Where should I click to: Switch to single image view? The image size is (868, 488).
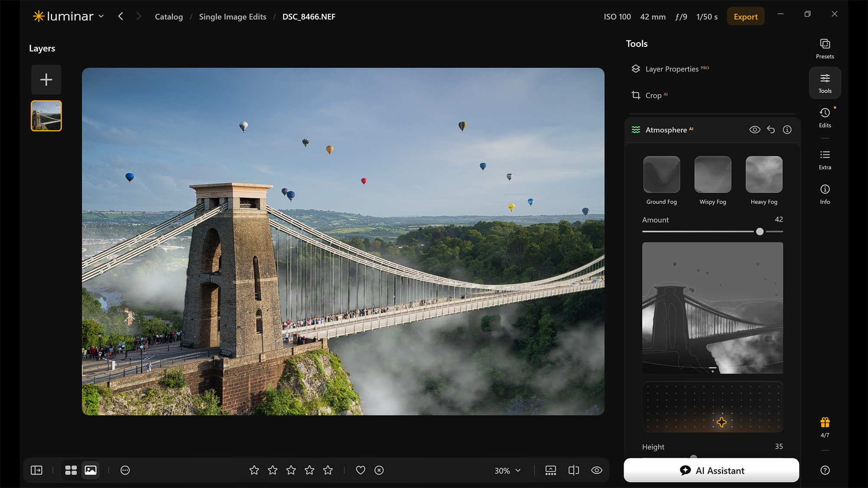pyautogui.click(x=91, y=470)
